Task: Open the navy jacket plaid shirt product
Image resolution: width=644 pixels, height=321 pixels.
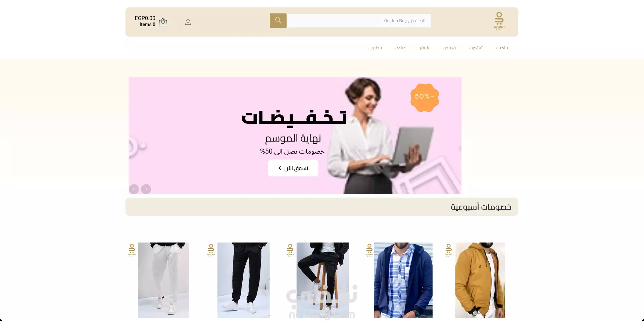Action: click(x=403, y=280)
